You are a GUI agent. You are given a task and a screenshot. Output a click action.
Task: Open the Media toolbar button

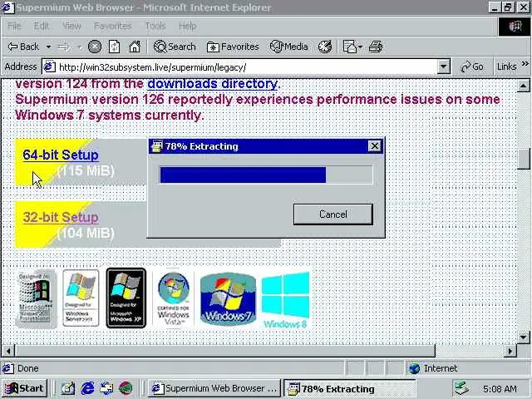click(x=288, y=47)
